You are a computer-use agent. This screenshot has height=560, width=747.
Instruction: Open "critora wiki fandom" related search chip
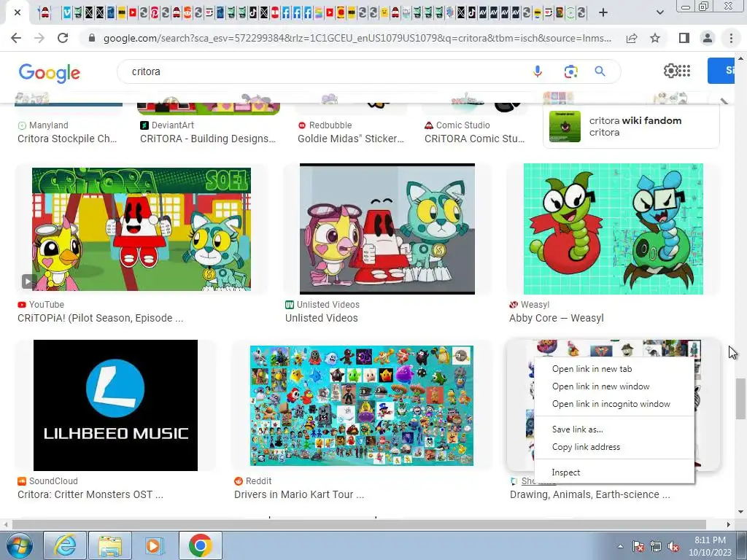(631, 127)
